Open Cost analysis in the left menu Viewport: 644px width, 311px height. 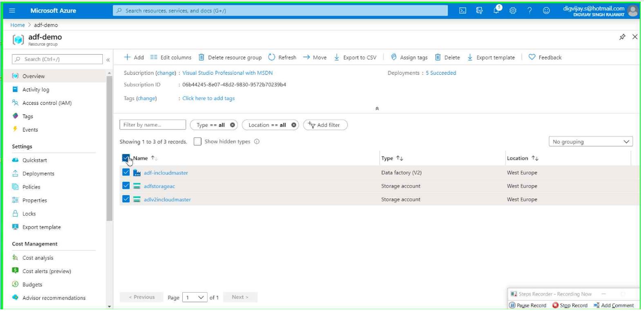click(38, 258)
